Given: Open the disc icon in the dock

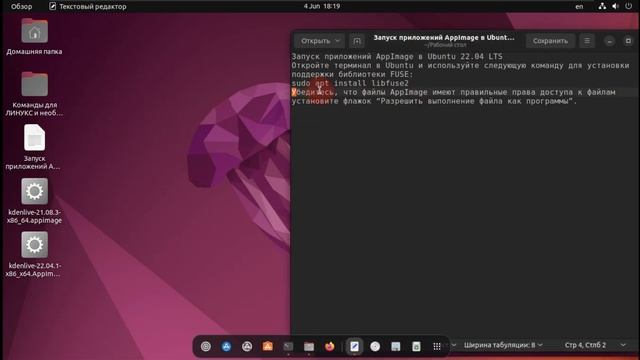Looking at the screenshot, I should (x=375, y=346).
